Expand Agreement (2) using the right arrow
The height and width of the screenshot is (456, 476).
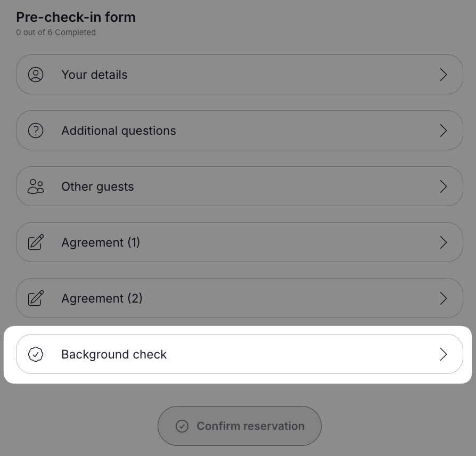click(444, 298)
